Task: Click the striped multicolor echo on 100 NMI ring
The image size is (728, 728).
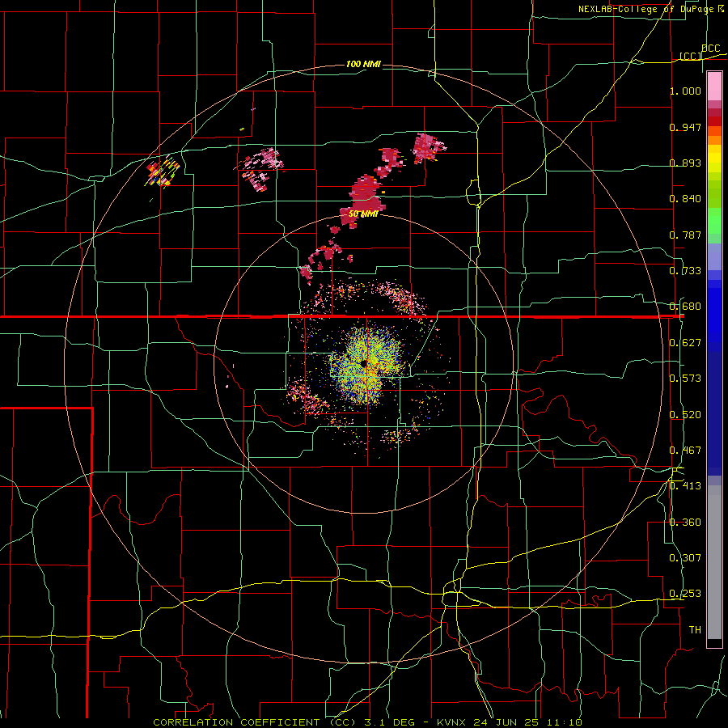Action: click(163, 171)
